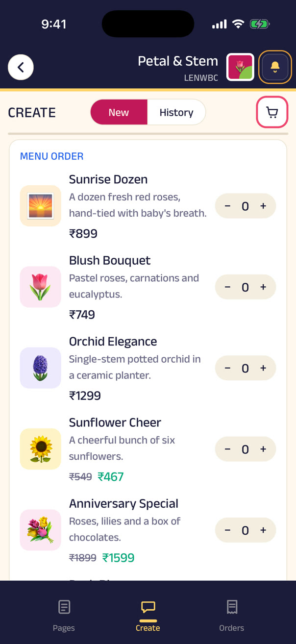
Task: Go to the Orders tab
Action: click(x=231, y=615)
